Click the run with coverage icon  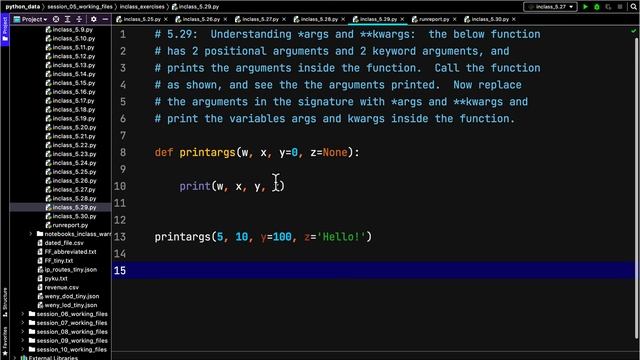click(x=608, y=7)
